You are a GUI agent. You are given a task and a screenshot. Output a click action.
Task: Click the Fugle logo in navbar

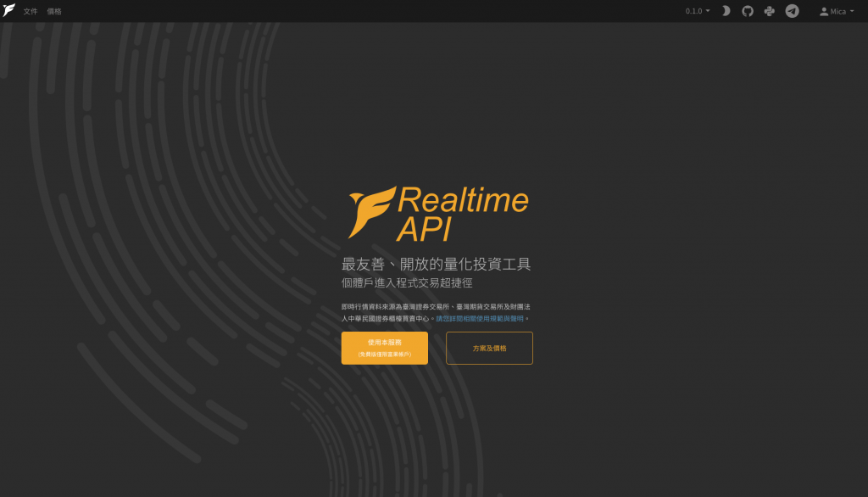[x=8, y=10]
